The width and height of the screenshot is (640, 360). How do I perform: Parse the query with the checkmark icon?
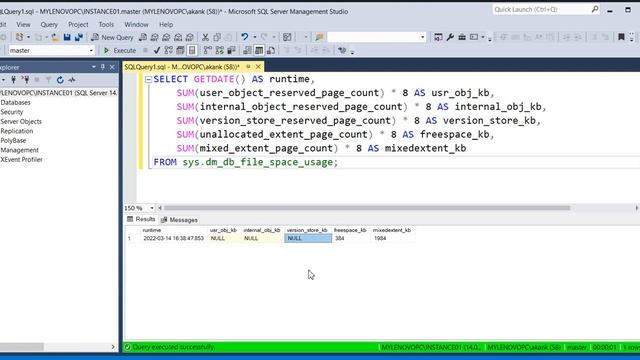point(157,50)
